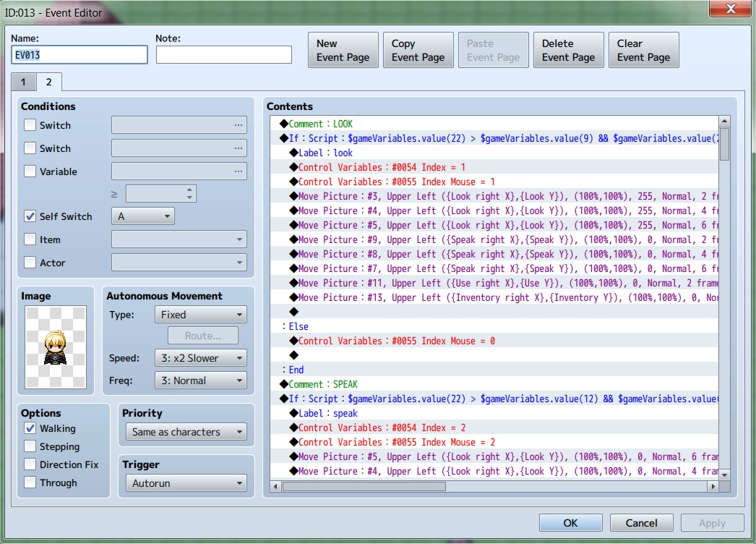Enable the second Switch condition checkbox
Image resolution: width=756 pixels, height=544 pixels.
click(30, 148)
